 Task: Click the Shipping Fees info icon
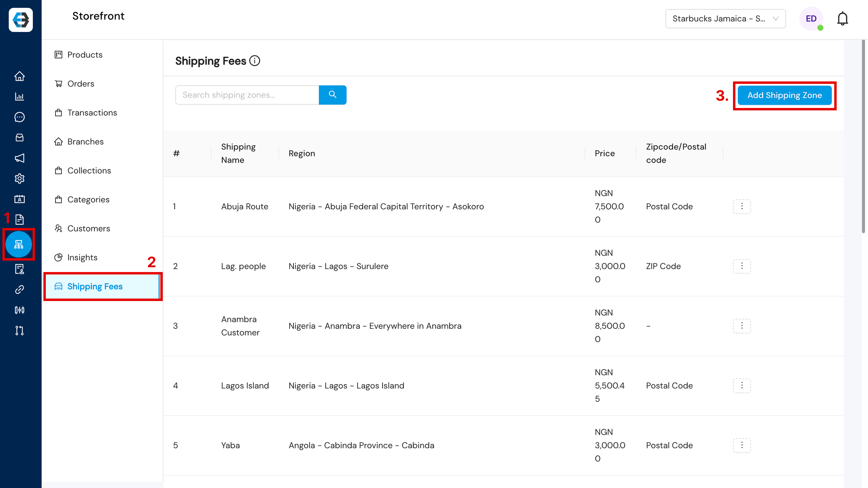(255, 61)
